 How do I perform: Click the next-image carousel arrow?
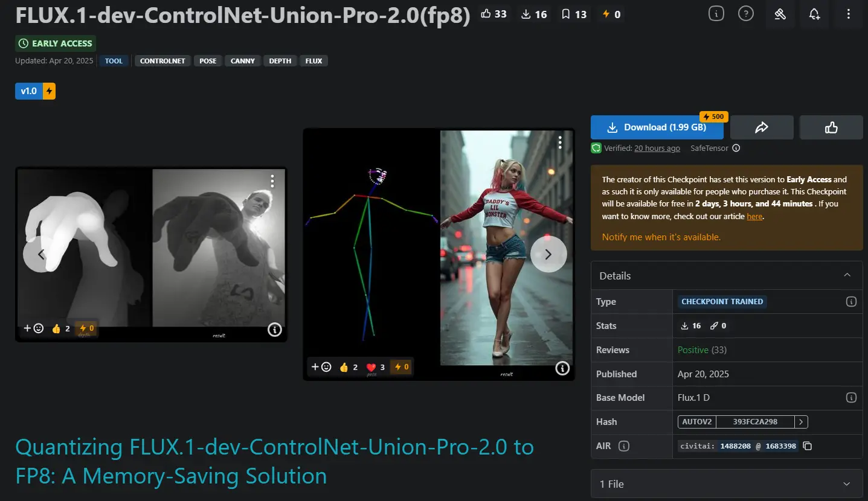click(x=548, y=254)
